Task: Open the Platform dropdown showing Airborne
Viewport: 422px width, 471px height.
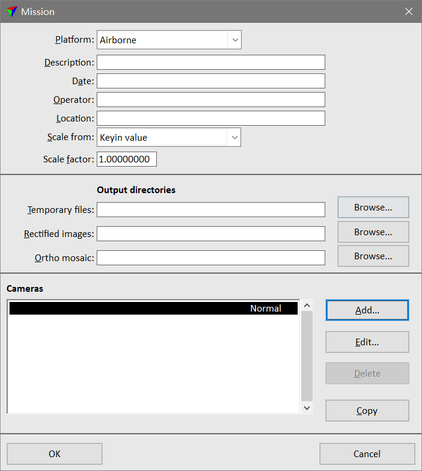Action: coord(169,40)
